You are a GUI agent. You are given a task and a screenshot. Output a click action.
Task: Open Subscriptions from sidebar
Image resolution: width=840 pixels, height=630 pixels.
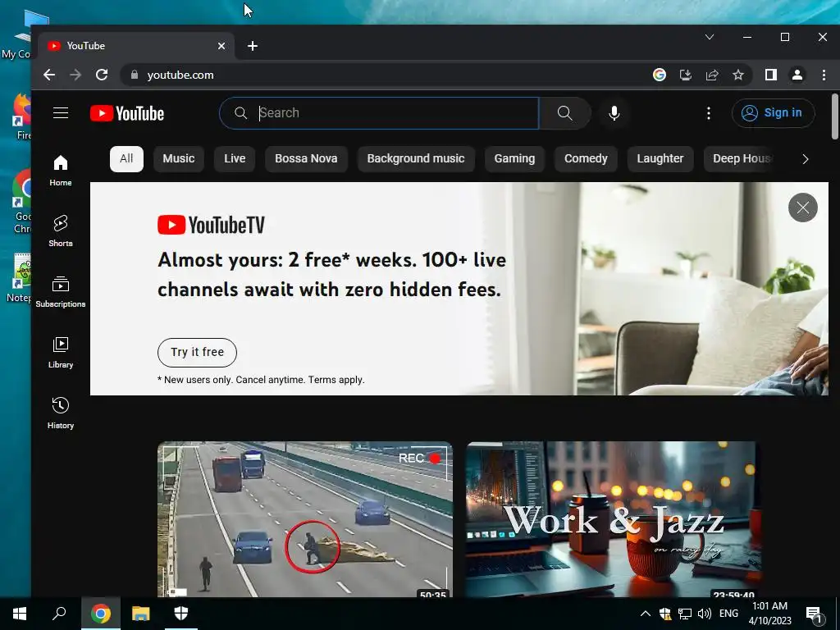tap(61, 292)
